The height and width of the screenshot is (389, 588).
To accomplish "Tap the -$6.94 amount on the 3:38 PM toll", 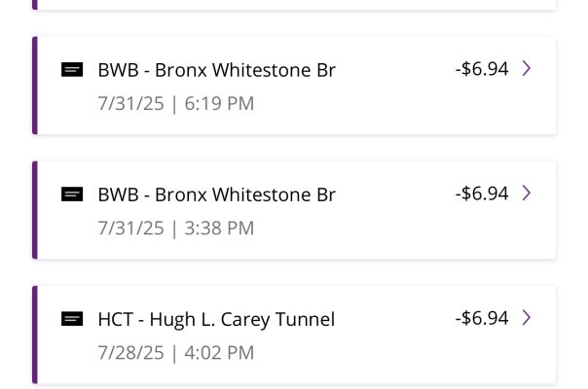I will click(481, 194).
